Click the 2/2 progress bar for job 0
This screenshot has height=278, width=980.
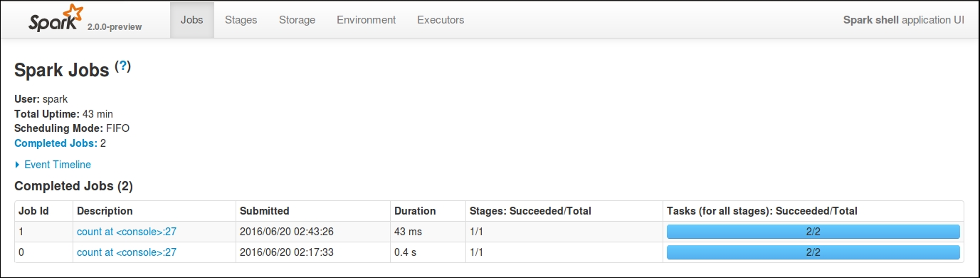(x=813, y=252)
